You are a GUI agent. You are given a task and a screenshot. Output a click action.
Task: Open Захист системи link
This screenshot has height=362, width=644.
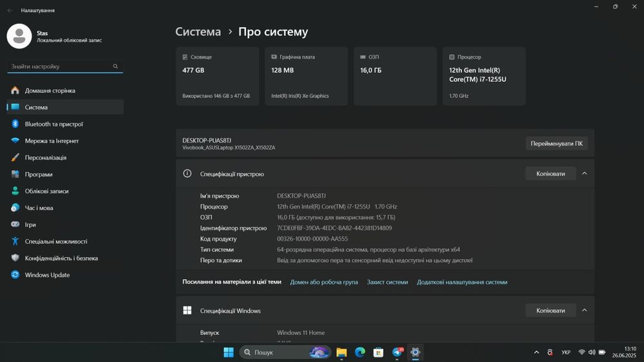click(387, 282)
